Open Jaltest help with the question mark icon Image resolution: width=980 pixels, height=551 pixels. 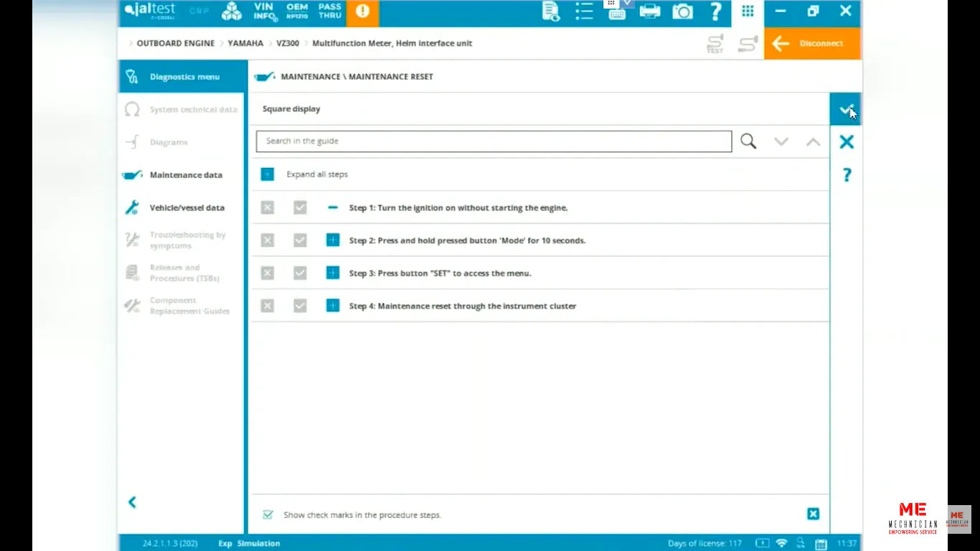(x=715, y=11)
